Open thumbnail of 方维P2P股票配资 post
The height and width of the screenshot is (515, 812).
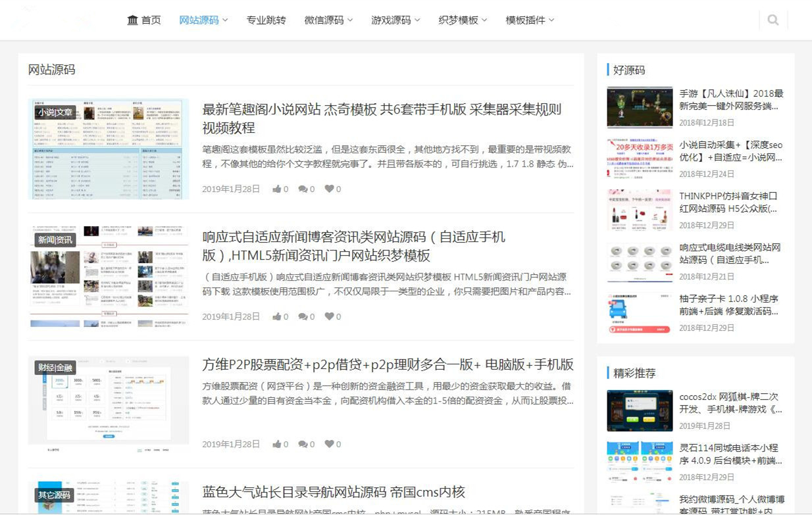click(x=109, y=404)
